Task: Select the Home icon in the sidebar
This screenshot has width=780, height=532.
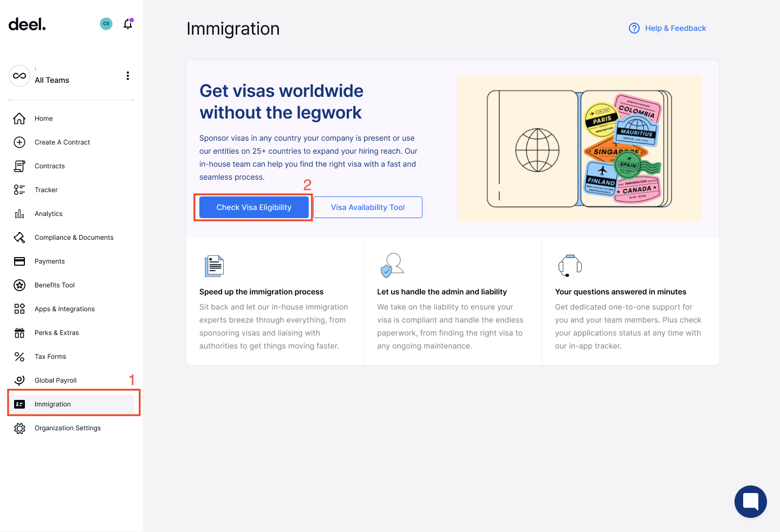Action: (x=19, y=118)
